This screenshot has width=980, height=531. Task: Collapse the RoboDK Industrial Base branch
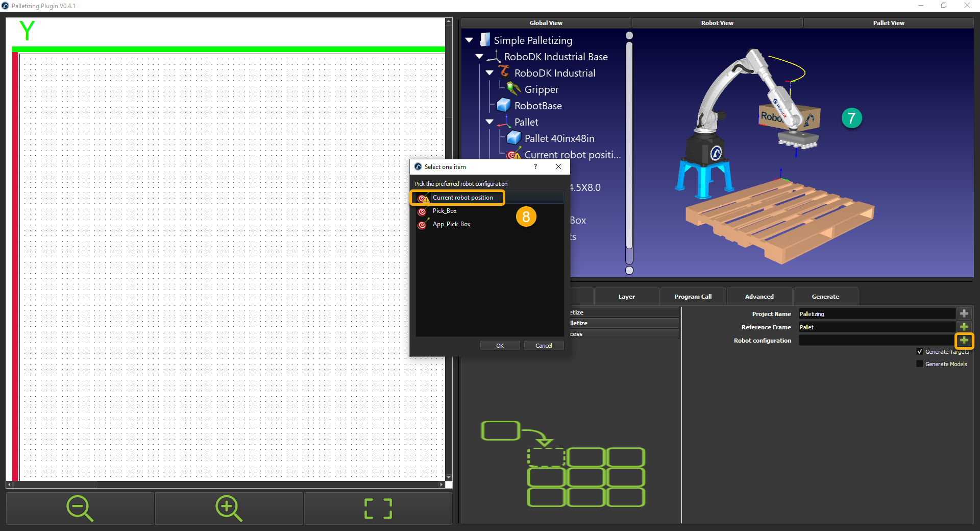click(479, 56)
